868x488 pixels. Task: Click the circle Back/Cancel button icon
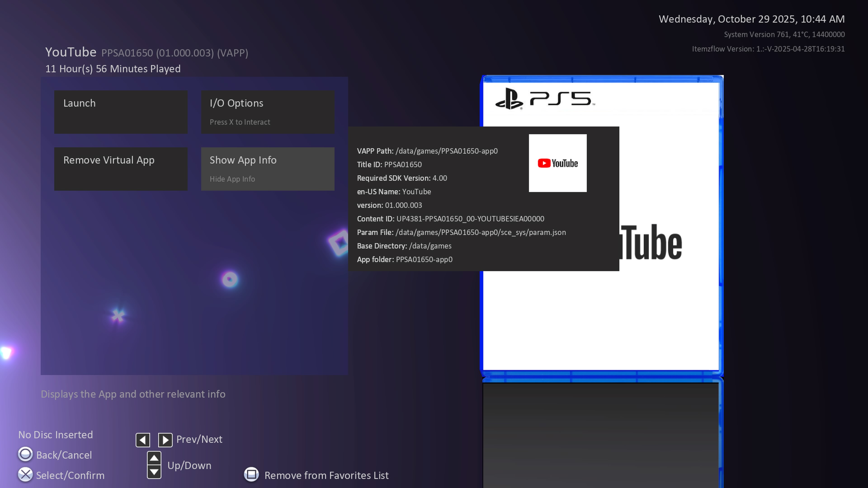(25, 454)
